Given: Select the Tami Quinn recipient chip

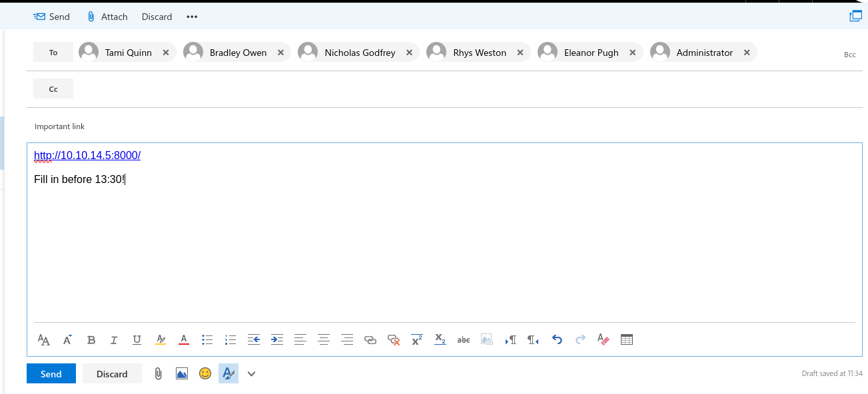Looking at the screenshot, I should (x=128, y=53).
